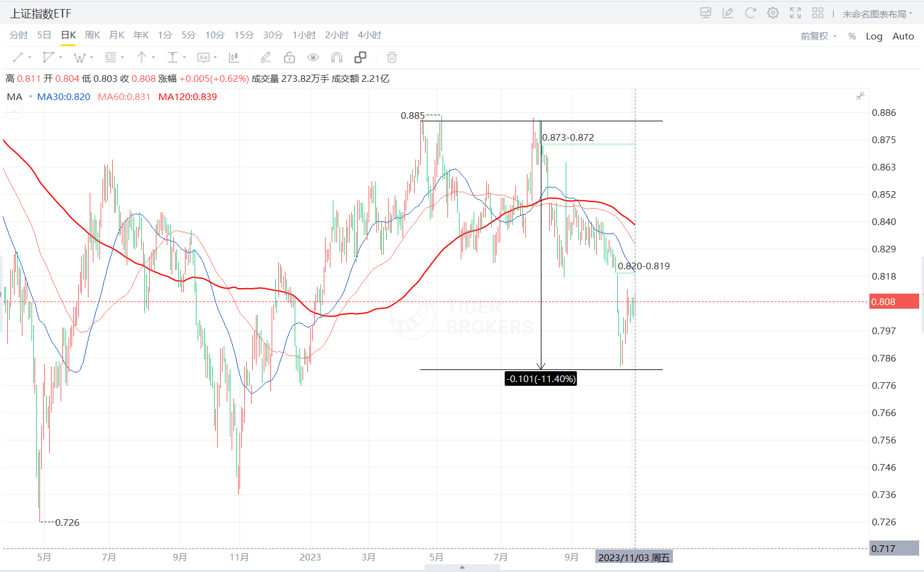Delete drawings with the trash icon
The image size is (924, 572).
tap(392, 58)
